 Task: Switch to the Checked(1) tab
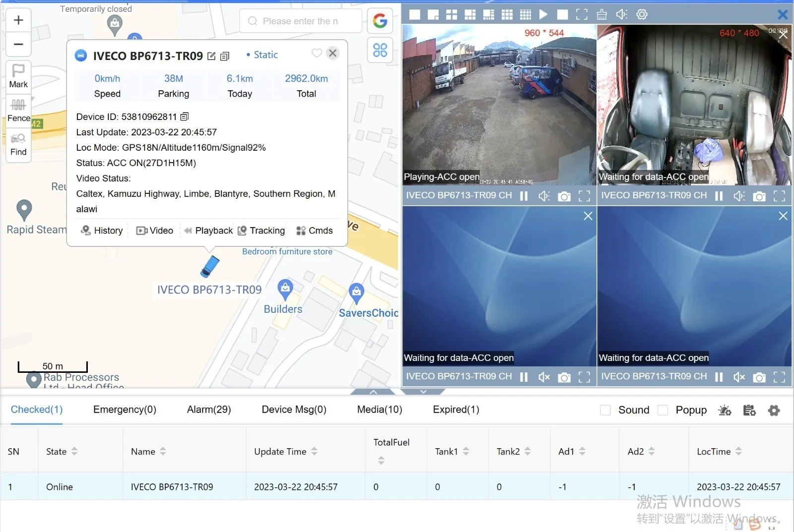[x=37, y=410]
